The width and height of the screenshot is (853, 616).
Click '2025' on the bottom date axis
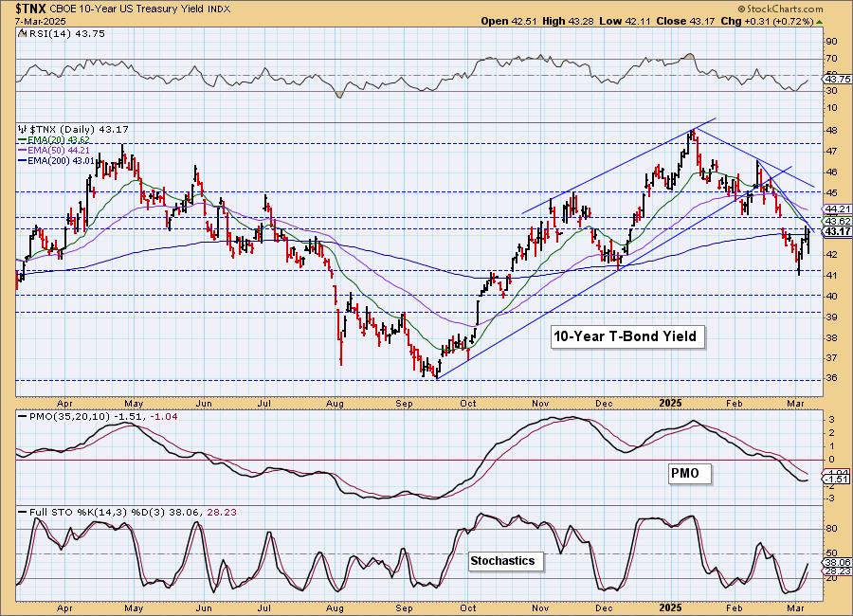pyautogui.click(x=670, y=607)
